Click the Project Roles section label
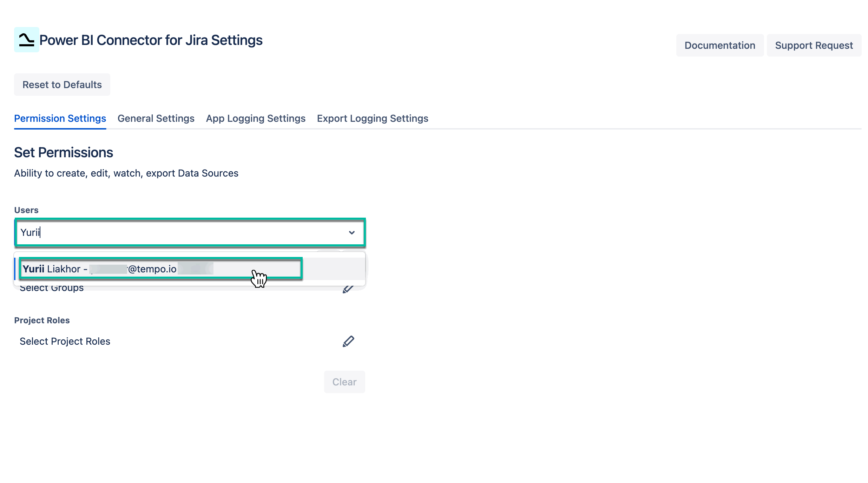Image resolution: width=868 pixels, height=483 pixels. pyautogui.click(x=41, y=320)
